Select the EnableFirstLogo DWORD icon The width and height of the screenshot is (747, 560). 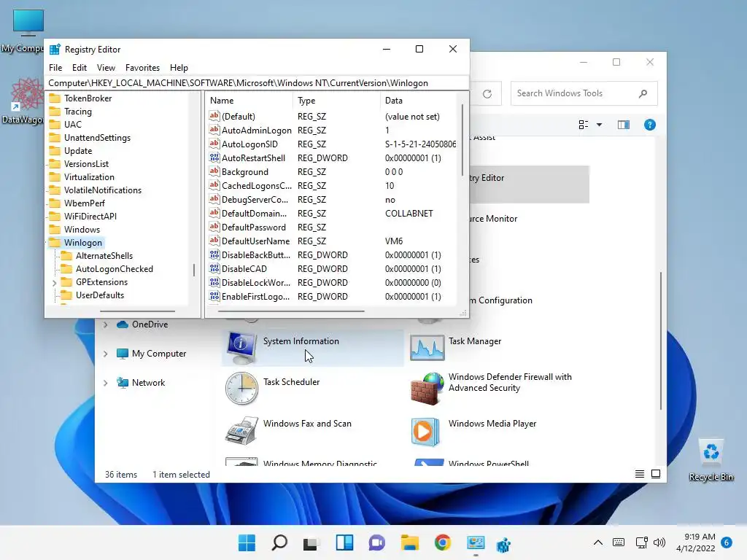pos(214,296)
